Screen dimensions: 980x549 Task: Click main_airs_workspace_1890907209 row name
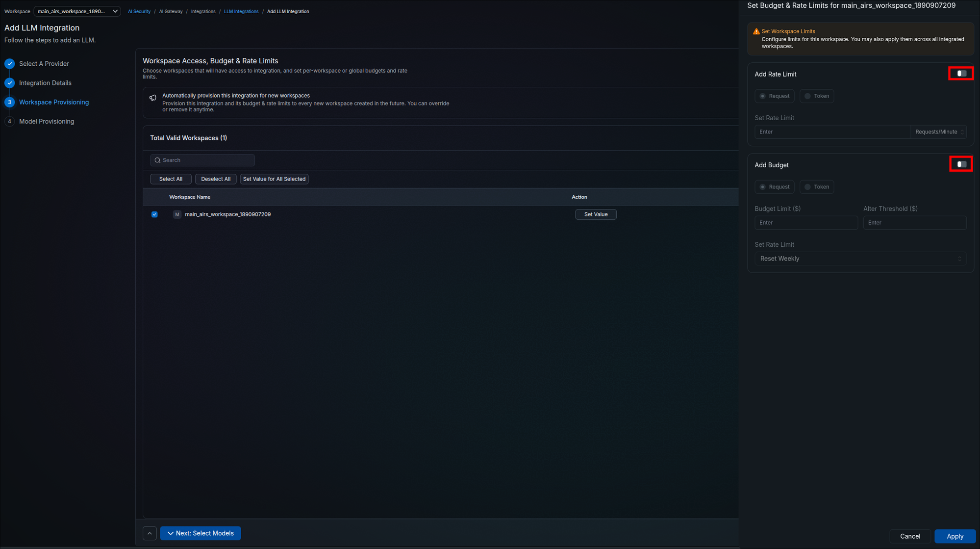(227, 214)
